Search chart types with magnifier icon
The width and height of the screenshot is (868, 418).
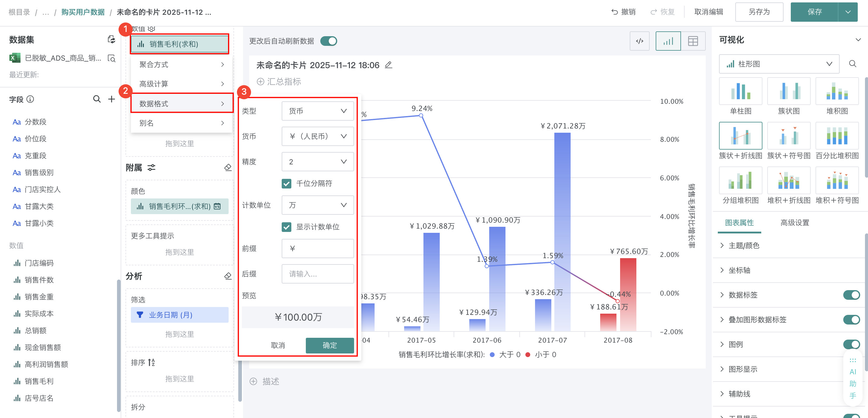click(853, 64)
